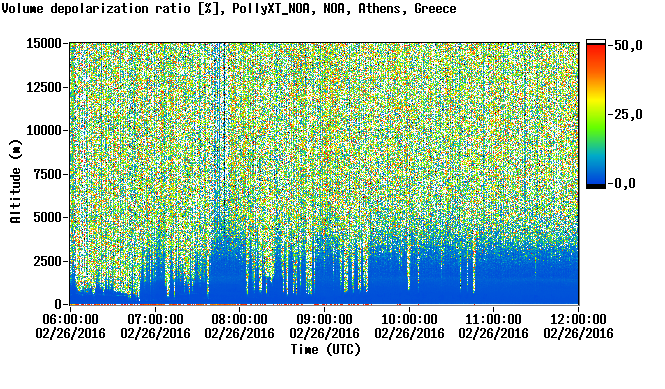Click the 0,0 label on color scale
This screenshot has width=665, height=389.
pos(625,184)
